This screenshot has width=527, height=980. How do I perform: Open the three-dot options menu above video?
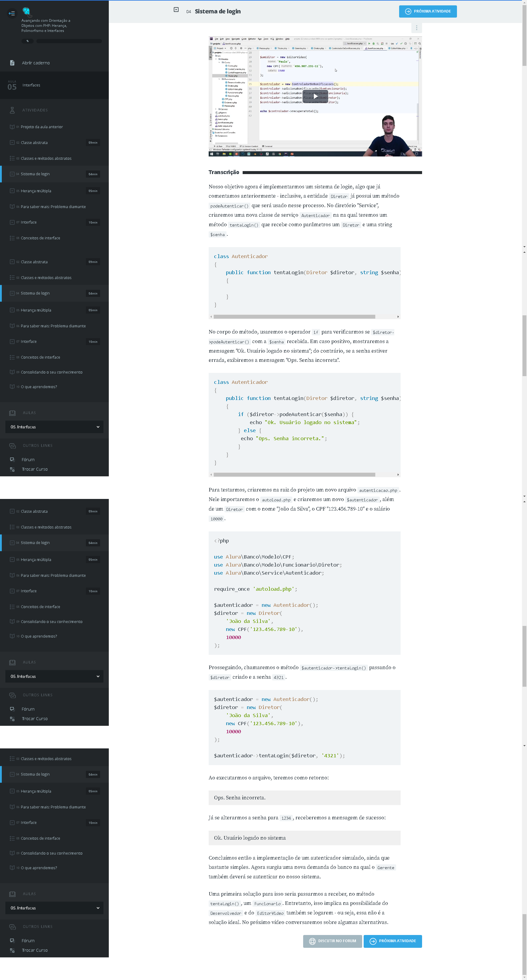pyautogui.click(x=416, y=28)
